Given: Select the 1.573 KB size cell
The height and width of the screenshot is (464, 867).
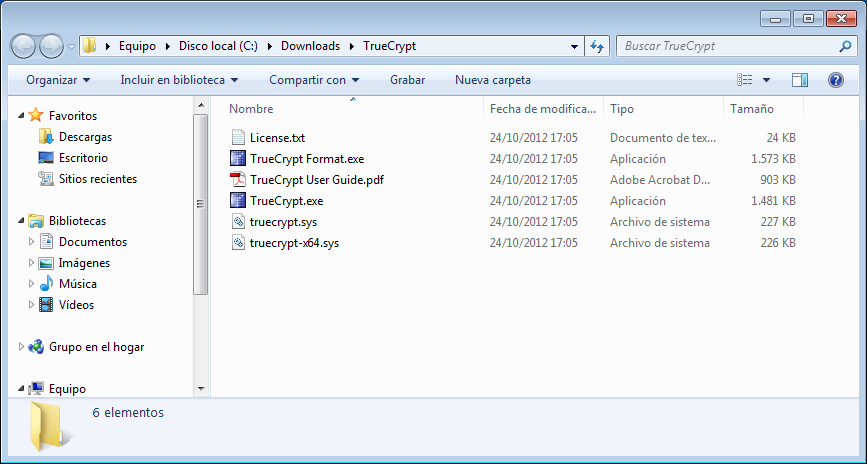Looking at the screenshot, I should click(x=773, y=159).
